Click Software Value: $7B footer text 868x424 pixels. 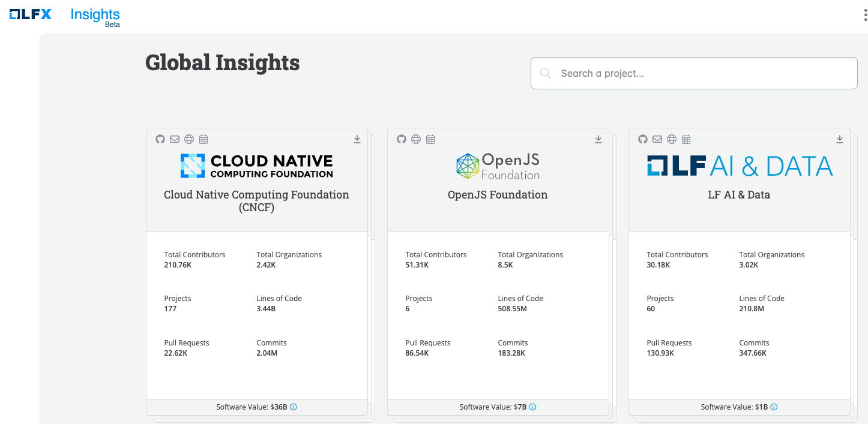click(x=493, y=407)
